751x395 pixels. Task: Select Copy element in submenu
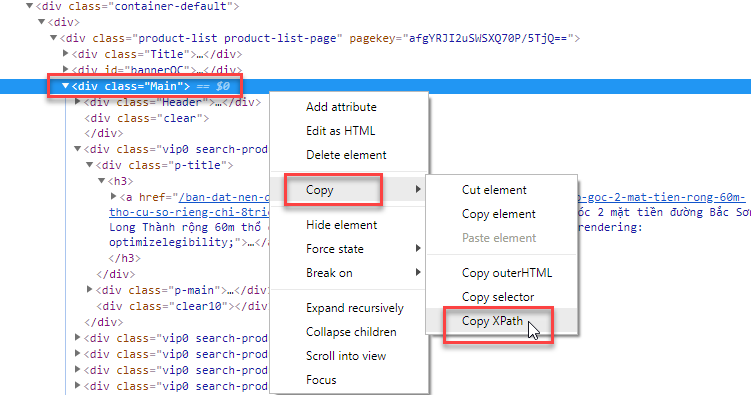[499, 214]
